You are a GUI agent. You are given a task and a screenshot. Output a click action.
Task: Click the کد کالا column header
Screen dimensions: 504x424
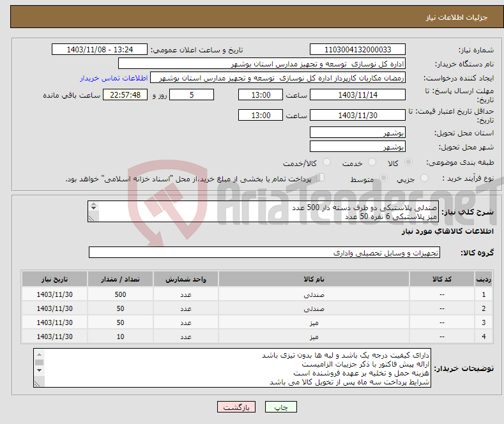click(x=442, y=279)
